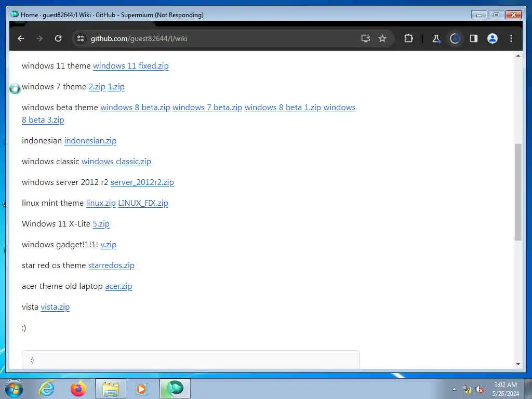
Task: Download windows classic.zip
Action: [116, 162]
